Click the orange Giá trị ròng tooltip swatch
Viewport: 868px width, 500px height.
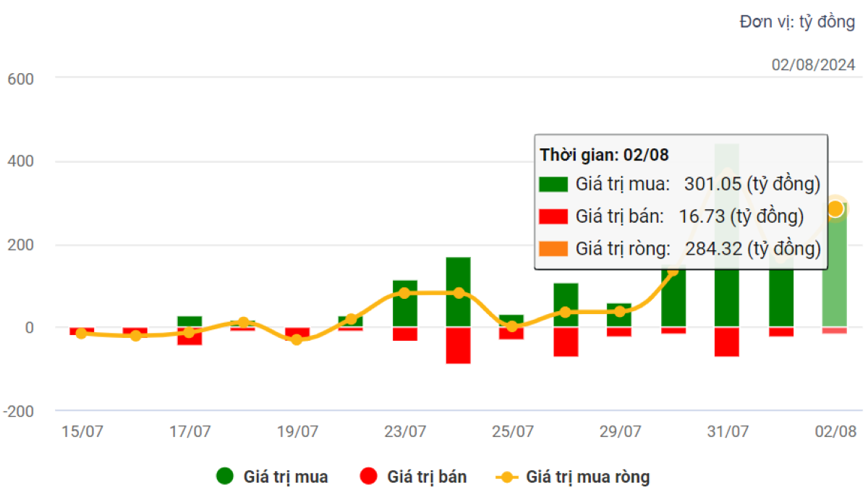553,249
